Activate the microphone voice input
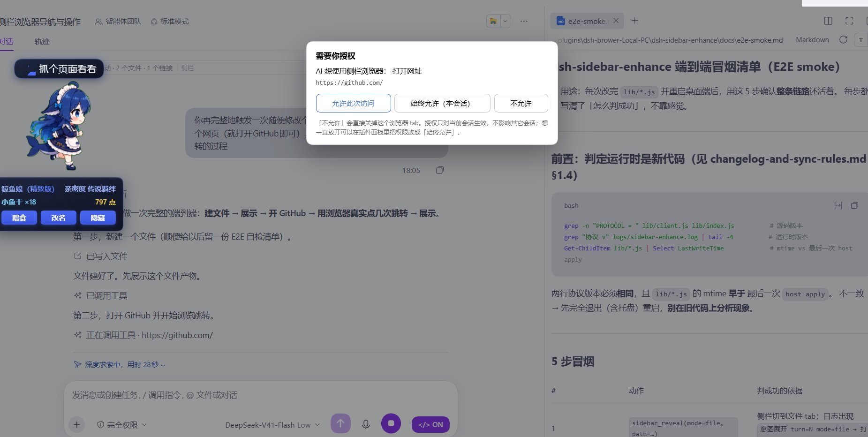The width and height of the screenshot is (868, 437). pos(366,424)
